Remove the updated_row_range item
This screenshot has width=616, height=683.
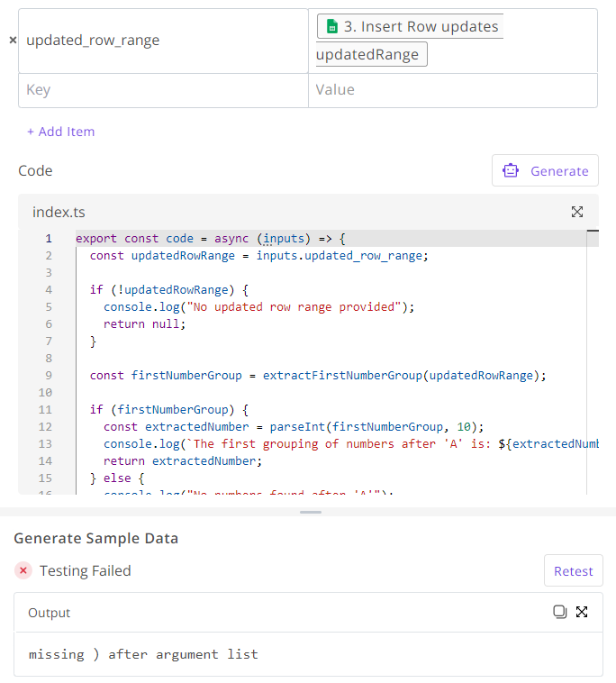(x=12, y=41)
